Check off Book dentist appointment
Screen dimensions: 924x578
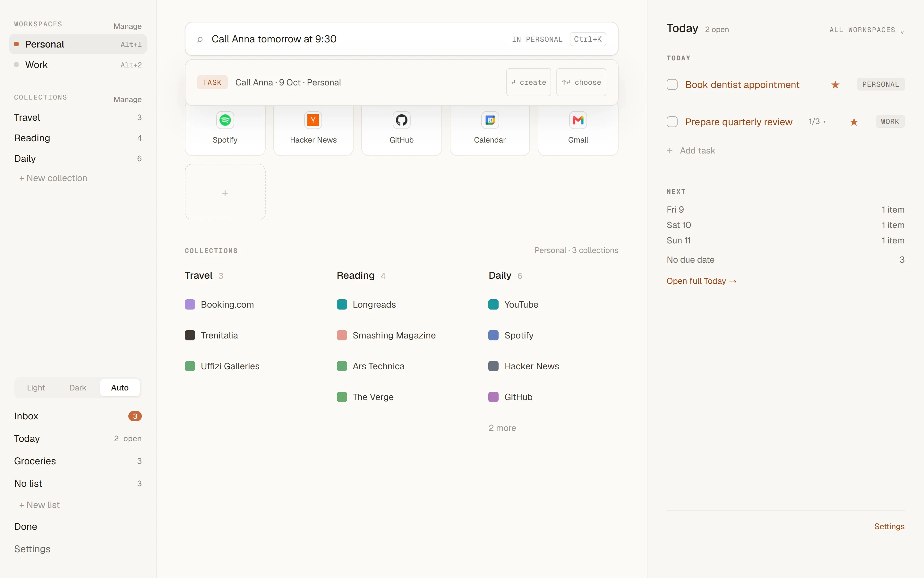(672, 84)
